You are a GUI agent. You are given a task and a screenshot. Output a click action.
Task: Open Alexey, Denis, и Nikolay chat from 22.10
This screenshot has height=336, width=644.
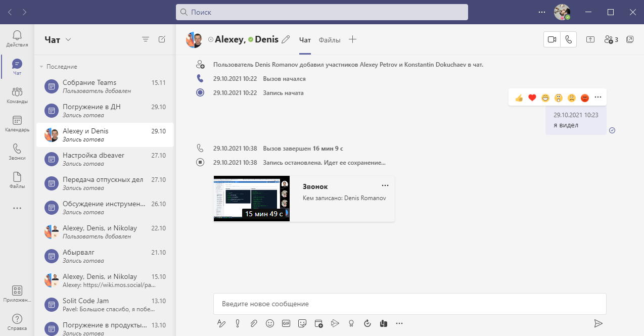coord(105,232)
